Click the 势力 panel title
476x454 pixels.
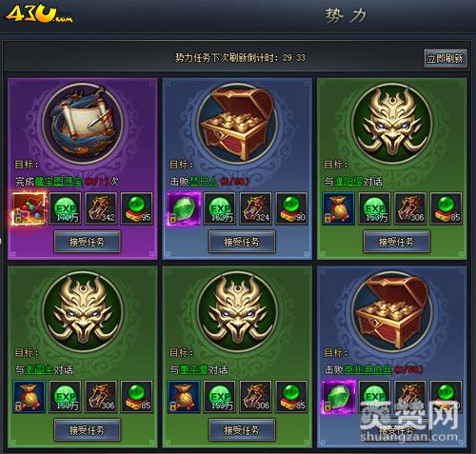[346, 15]
